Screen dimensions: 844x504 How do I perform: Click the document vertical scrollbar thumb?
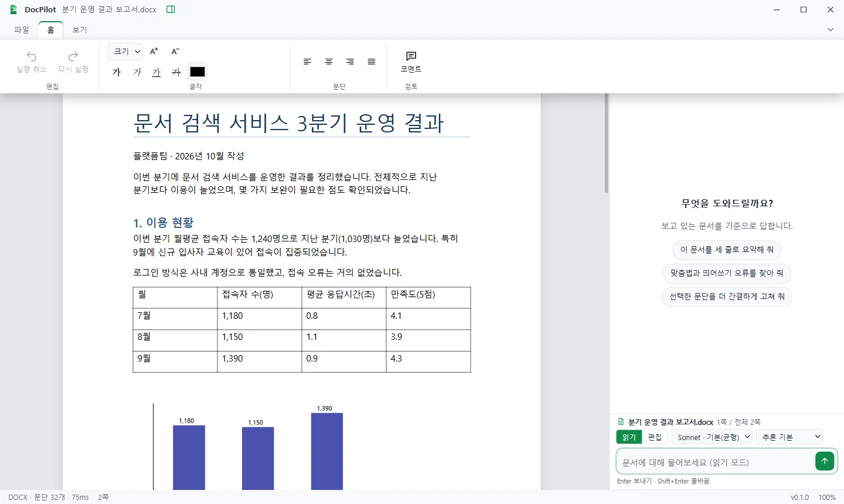click(x=607, y=144)
